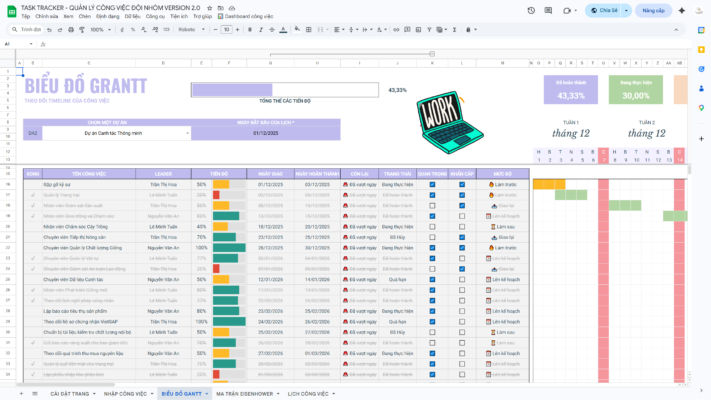711x400 pixels.
Task: Add a new sheet with plus button
Action: point(21,394)
